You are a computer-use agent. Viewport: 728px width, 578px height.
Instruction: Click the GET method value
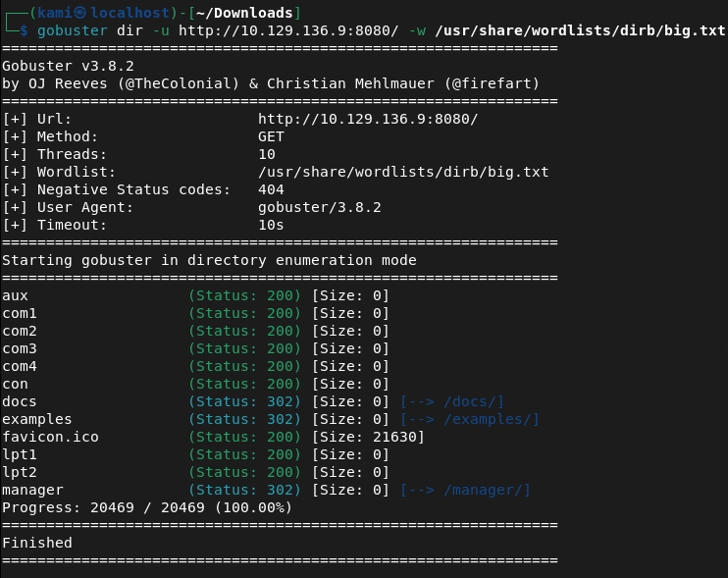tap(271, 136)
